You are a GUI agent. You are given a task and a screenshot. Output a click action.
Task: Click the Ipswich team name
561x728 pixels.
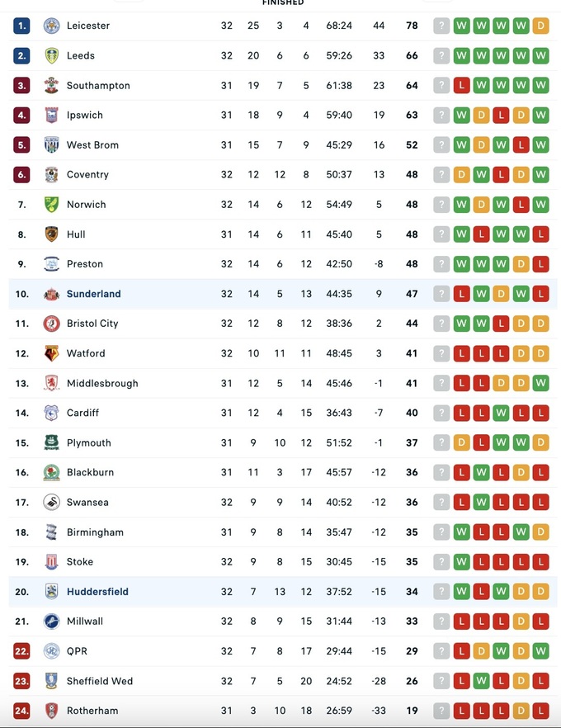(85, 115)
